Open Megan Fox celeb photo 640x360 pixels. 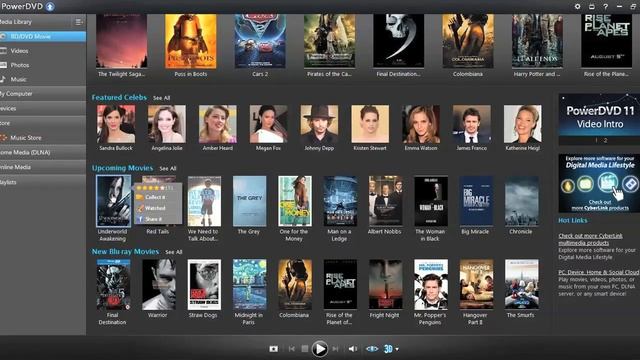tap(268, 124)
